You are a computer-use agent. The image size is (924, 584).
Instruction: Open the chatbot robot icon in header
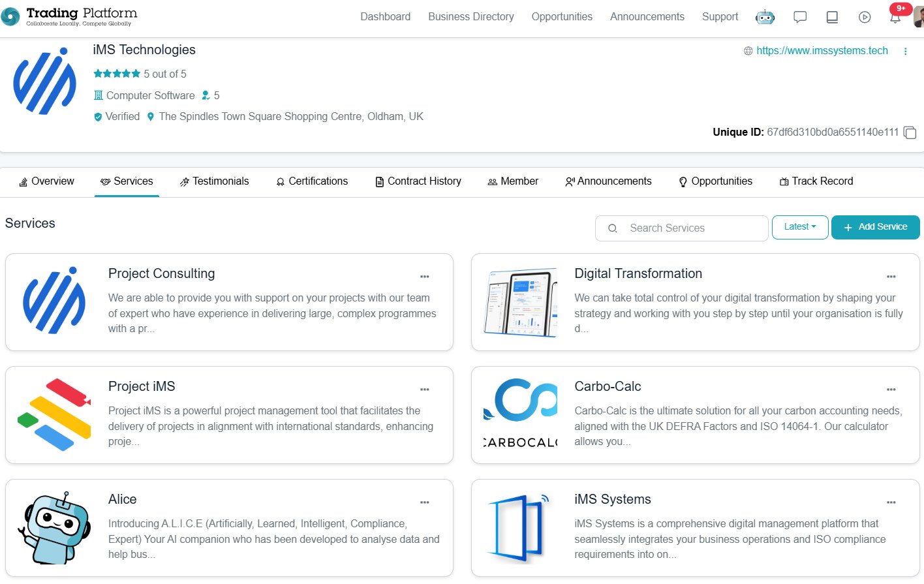[x=765, y=17]
